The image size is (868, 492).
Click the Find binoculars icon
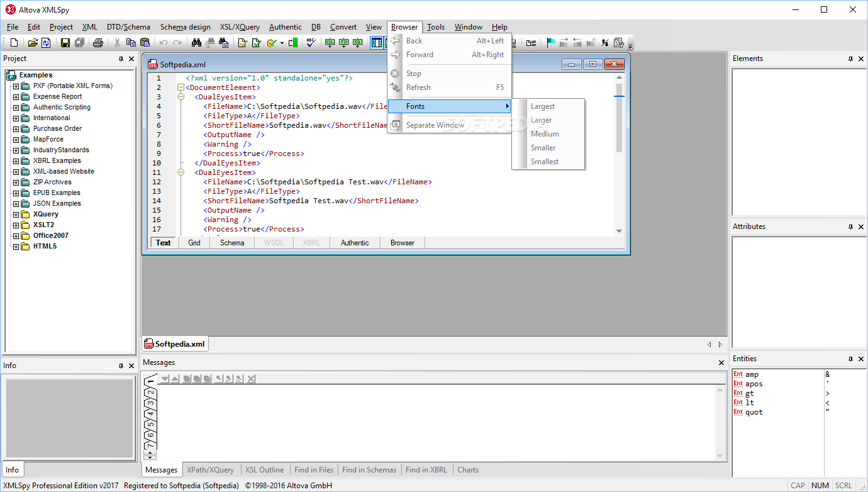pos(196,43)
